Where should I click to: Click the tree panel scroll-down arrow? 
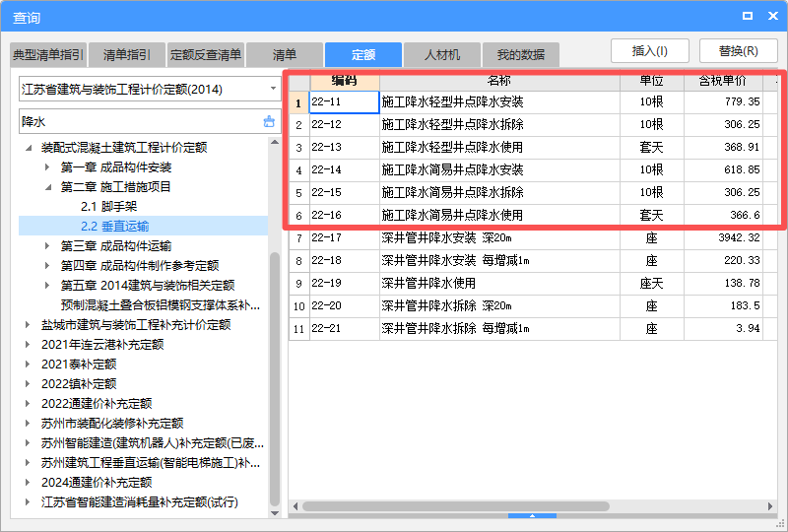pyautogui.click(x=275, y=513)
